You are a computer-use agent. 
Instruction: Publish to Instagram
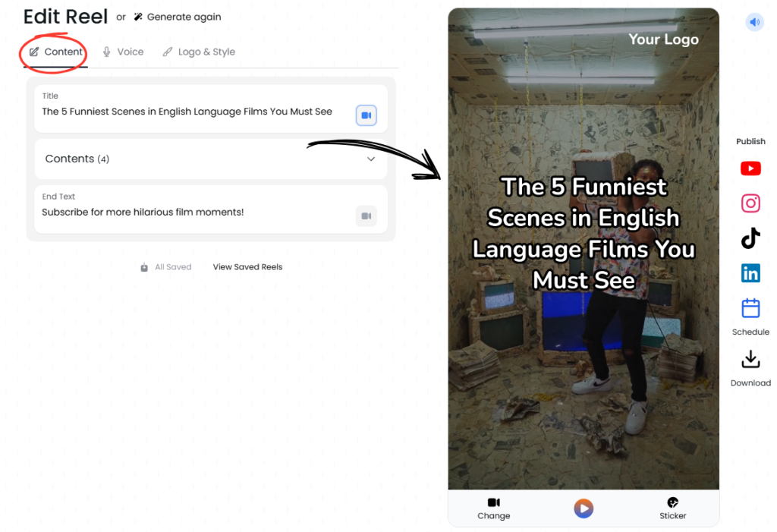tap(750, 203)
